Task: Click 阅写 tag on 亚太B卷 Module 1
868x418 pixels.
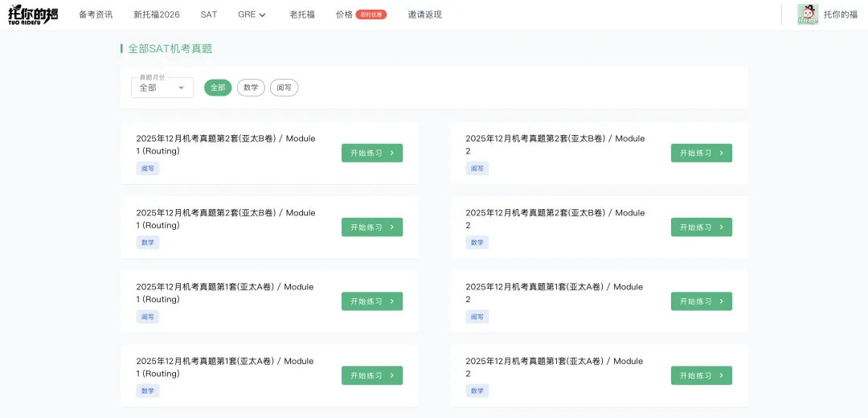Action: (148, 168)
